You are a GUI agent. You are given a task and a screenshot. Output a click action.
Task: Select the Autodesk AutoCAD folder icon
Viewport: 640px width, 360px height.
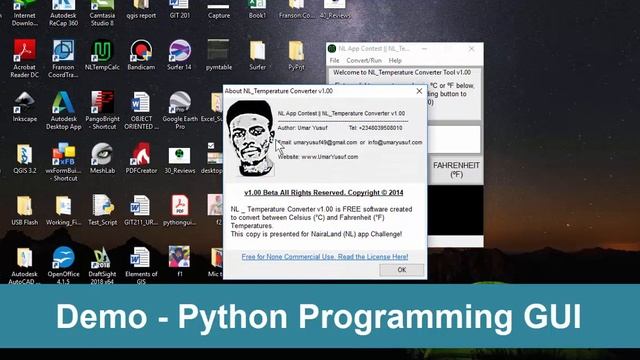24,265
